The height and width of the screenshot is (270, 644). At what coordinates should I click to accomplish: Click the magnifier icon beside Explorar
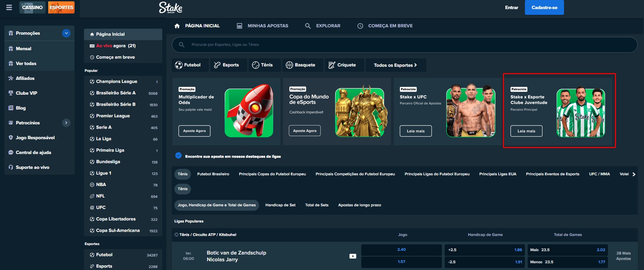(308, 26)
